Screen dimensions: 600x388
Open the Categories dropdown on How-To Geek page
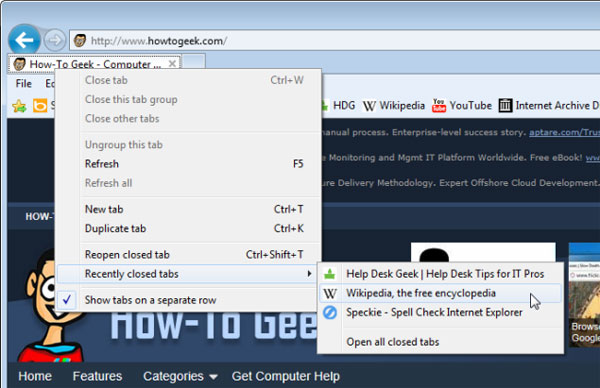[180, 377]
